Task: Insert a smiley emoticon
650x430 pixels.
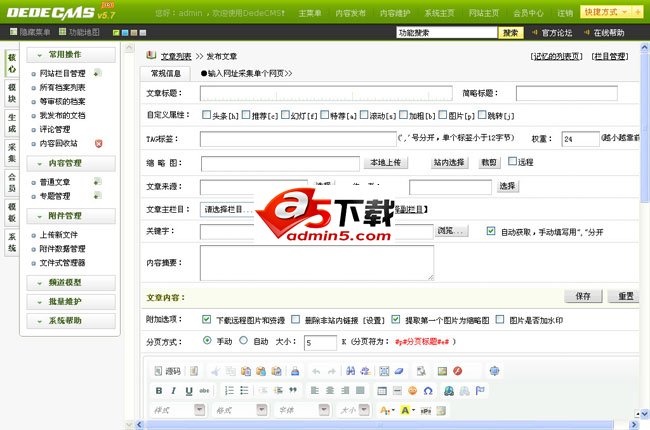Action: click(412, 391)
